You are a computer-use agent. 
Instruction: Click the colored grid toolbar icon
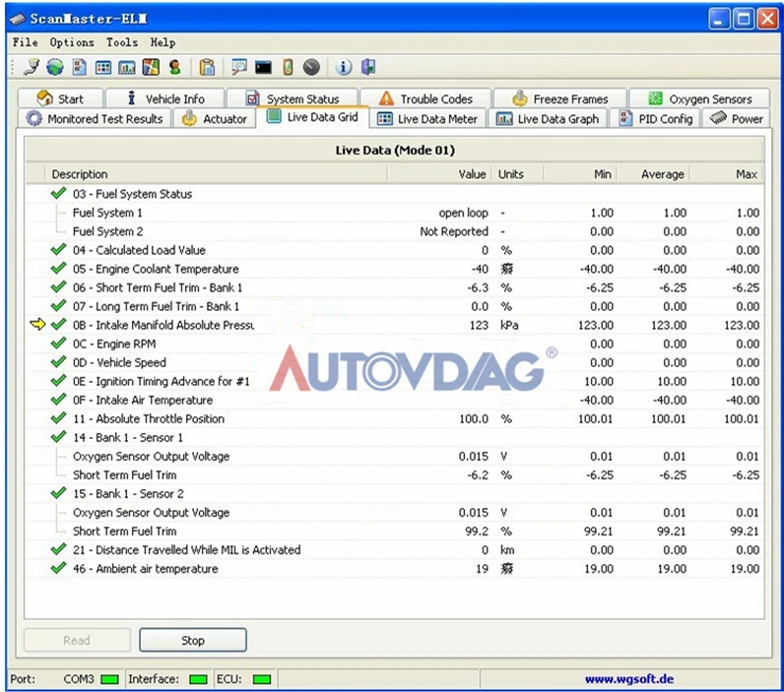(103, 67)
